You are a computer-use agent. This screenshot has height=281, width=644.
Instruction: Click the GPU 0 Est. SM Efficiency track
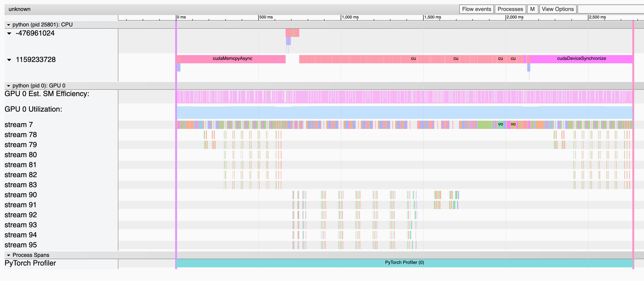tap(404, 97)
